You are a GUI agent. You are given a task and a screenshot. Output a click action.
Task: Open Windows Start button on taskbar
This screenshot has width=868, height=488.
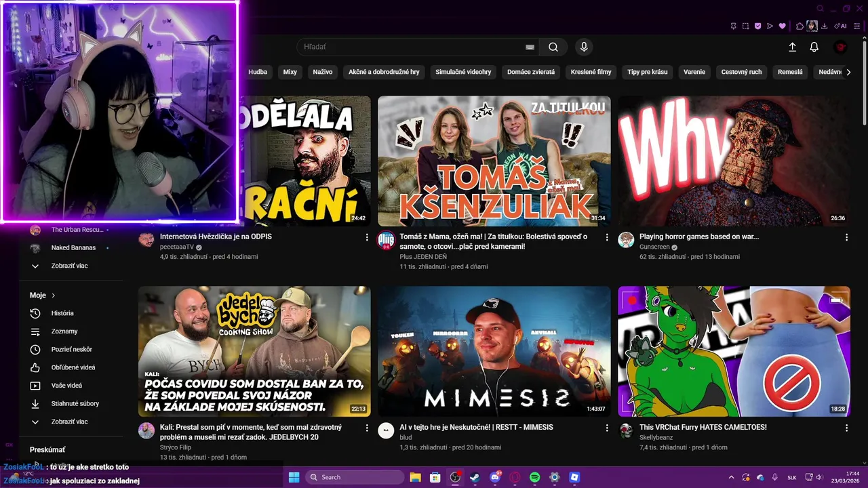(294, 477)
